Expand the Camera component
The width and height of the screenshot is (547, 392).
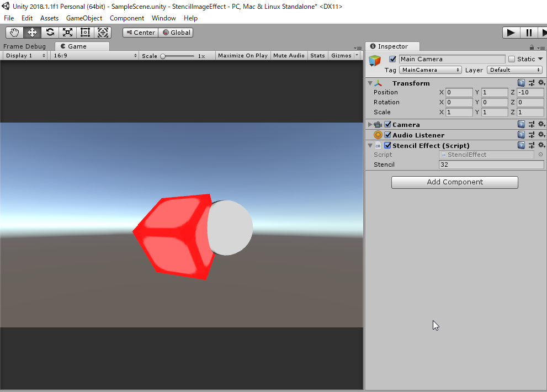click(x=370, y=124)
